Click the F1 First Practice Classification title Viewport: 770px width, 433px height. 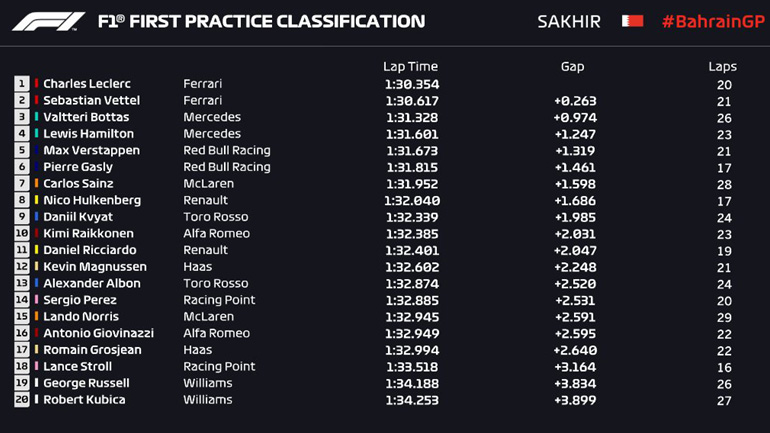click(x=260, y=21)
